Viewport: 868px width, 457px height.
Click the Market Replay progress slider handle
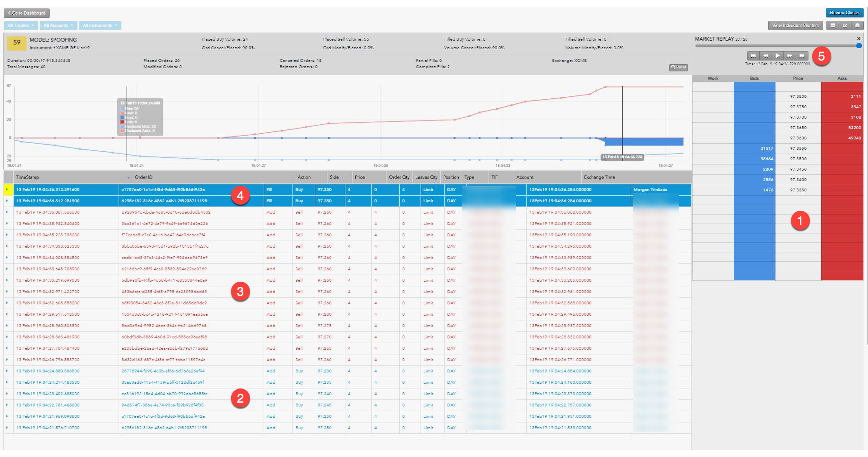click(x=859, y=46)
